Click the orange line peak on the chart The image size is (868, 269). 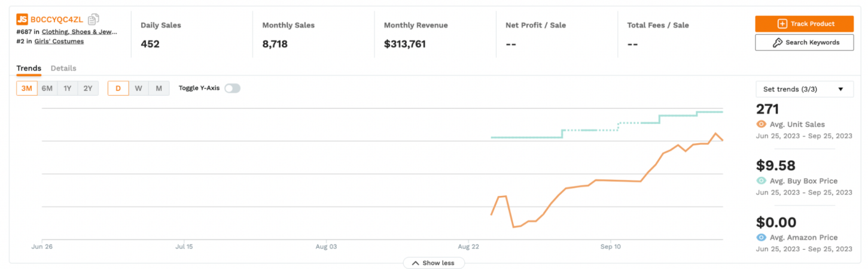(715, 134)
